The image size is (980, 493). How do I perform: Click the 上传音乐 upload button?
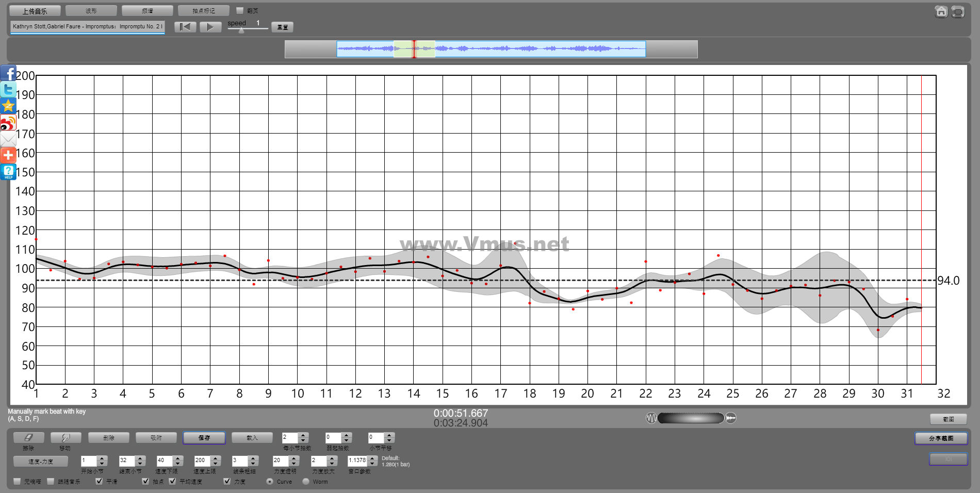click(x=35, y=11)
